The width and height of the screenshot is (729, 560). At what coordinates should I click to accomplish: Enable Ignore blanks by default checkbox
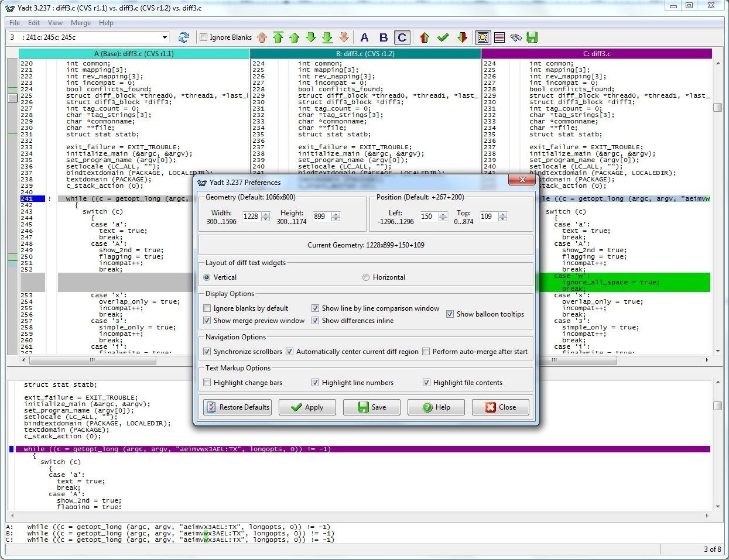[x=207, y=308]
